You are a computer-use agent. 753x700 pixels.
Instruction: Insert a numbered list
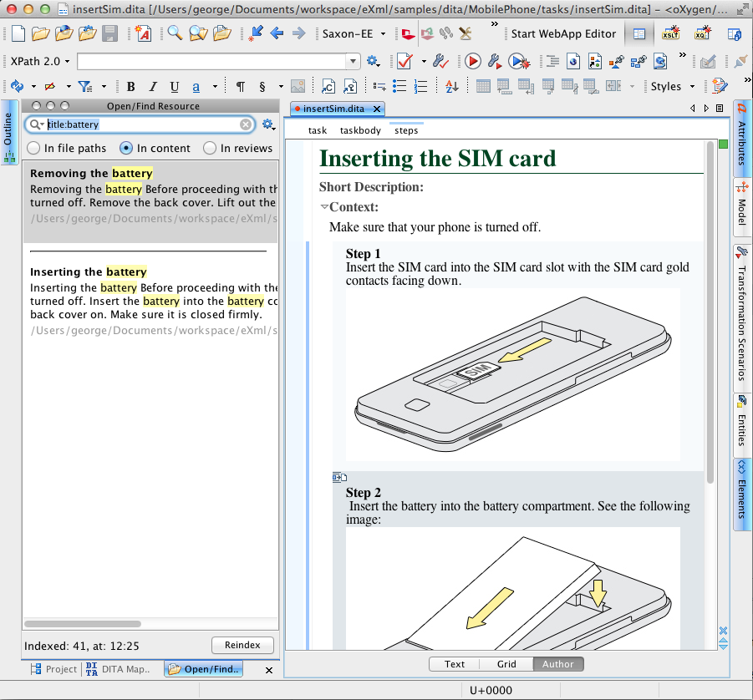pyautogui.click(x=421, y=87)
